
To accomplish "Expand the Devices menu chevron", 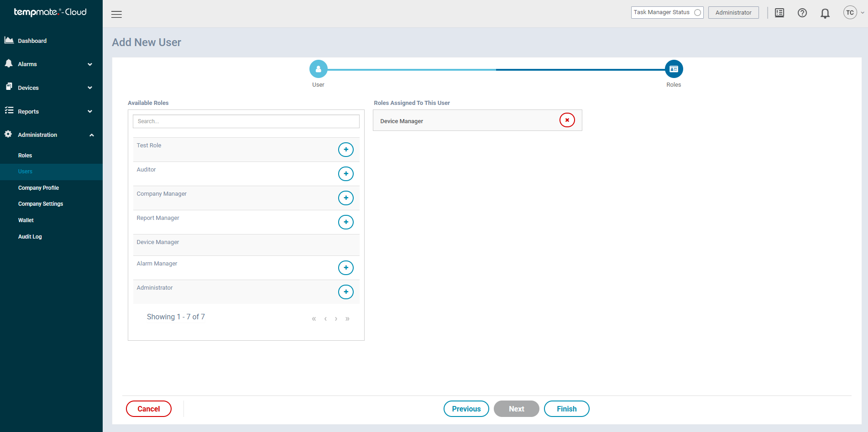I will click(x=90, y=88).
